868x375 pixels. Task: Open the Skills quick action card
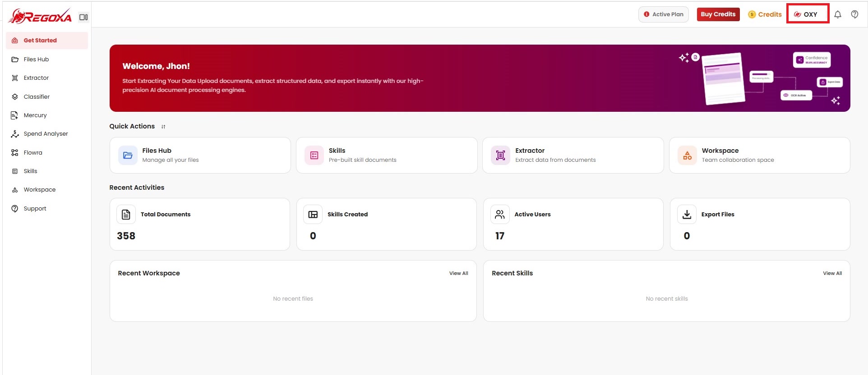pyautogui.click(x=387, y=155)
